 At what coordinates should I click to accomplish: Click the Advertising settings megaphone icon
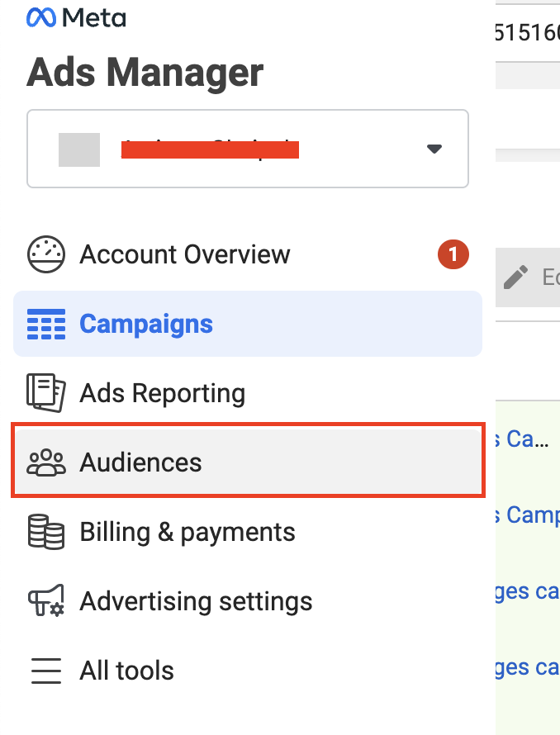[x=46, y=601]
